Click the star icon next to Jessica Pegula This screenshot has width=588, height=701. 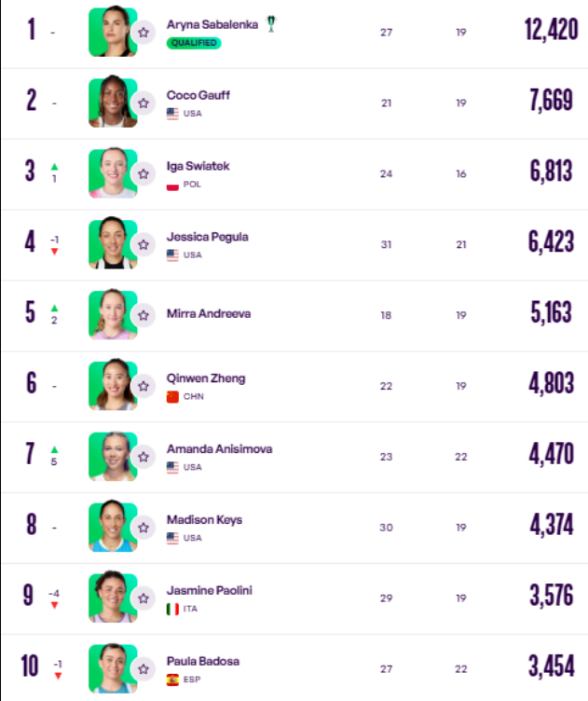pos(143,244)
